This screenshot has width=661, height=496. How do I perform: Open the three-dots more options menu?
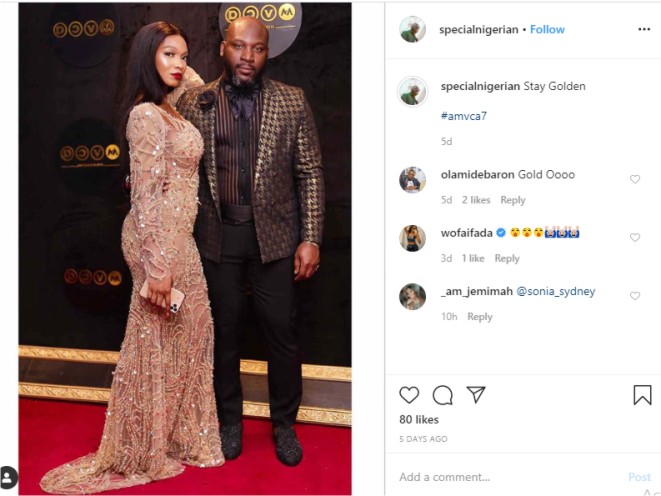644,29
